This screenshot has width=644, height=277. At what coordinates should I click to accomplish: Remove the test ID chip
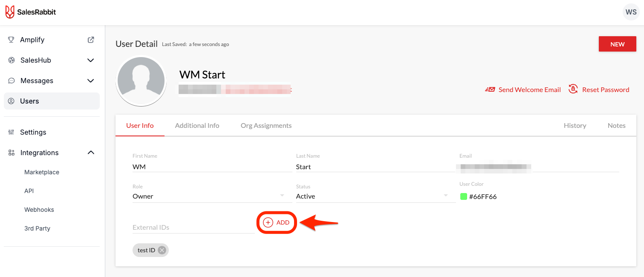pyautogui.click(x=162, y=250)
